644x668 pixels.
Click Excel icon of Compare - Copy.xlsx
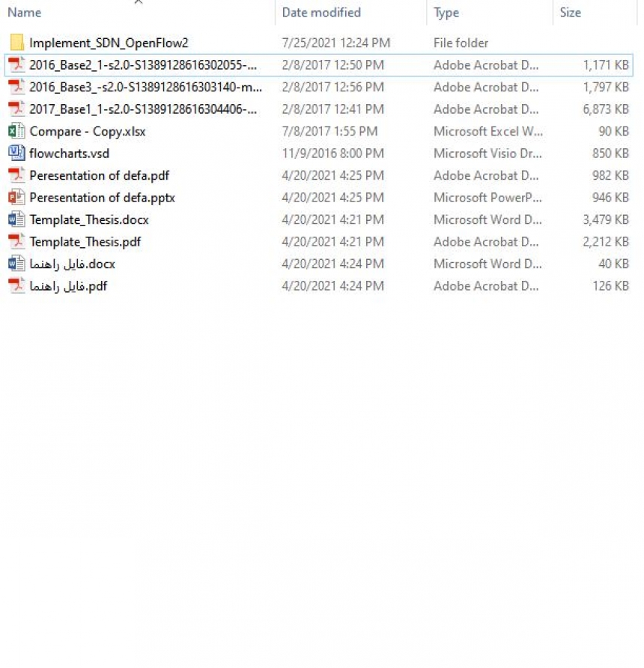tap(16, 131)
